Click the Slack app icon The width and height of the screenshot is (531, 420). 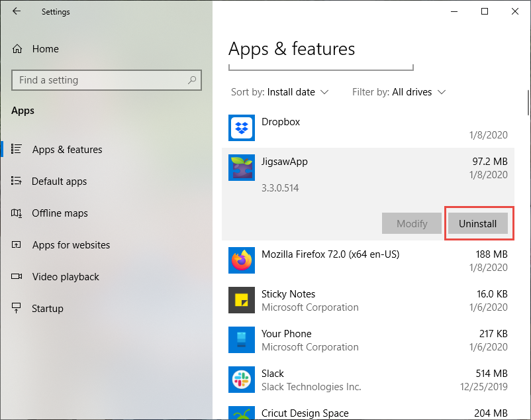pos(242,380)
